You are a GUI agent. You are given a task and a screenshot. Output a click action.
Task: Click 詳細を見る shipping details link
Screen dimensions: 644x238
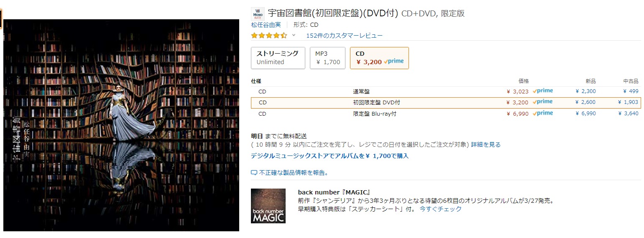[486, 145]
